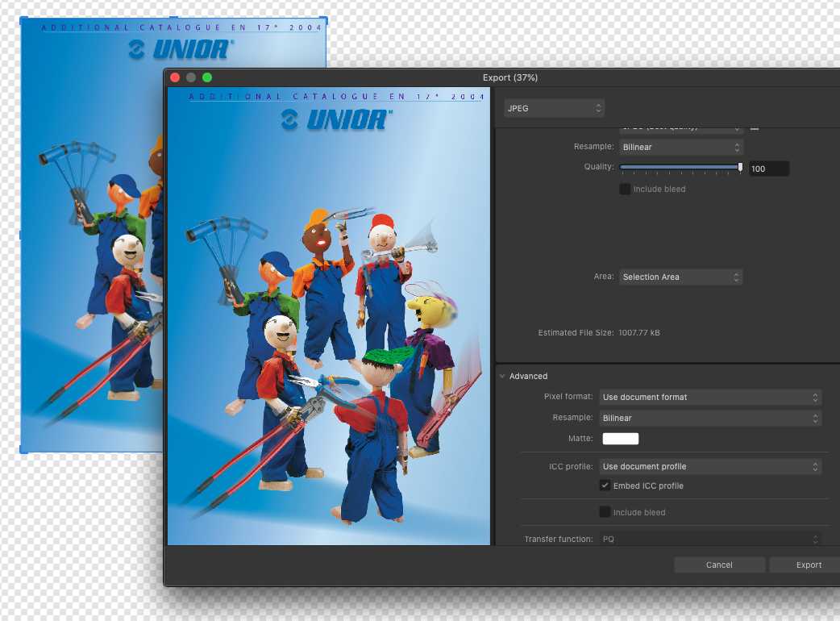Open the Area Selection Area dropdown
This screenshot has width=840, height=621.
click(681, 277)
